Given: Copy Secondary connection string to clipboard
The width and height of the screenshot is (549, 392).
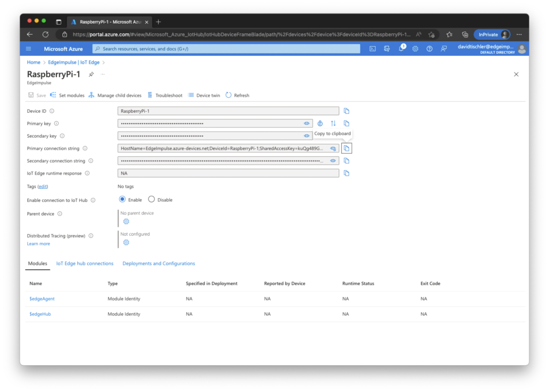Looking at the screenshot, I should [x=346, y=161].
